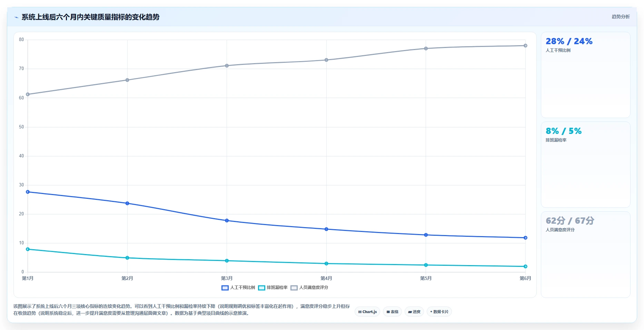The image size is (644, 330).
Task: Click the 第5月 point on the blue intervention line
Action: (x=426, y=235)
